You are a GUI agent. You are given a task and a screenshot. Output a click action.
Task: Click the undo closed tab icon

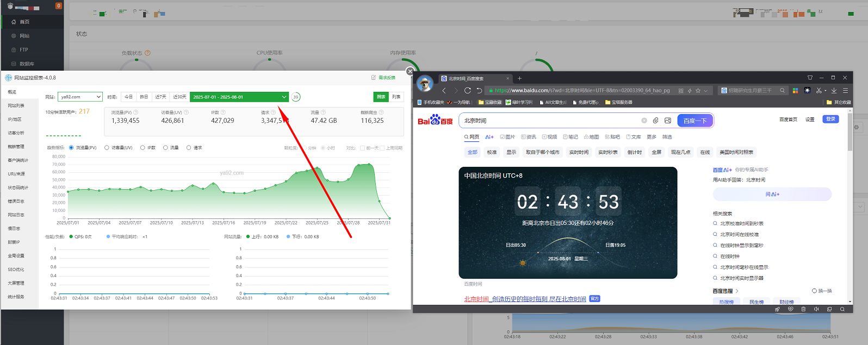[479, 91]
